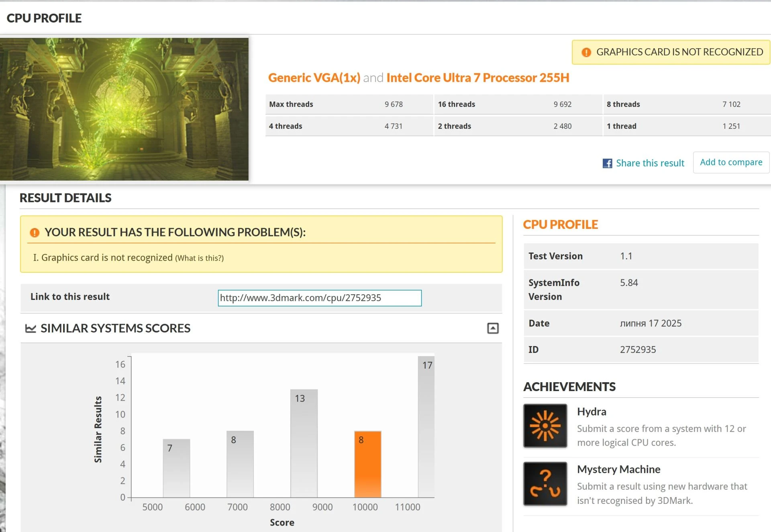The width and height of the screenshot is (771, 532).
Task: Click the What is this? link
Action: pos(199,258)
